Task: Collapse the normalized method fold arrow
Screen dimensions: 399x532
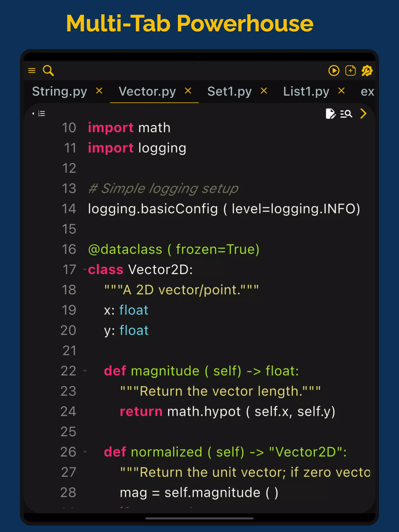Action: tap(85, 452)
